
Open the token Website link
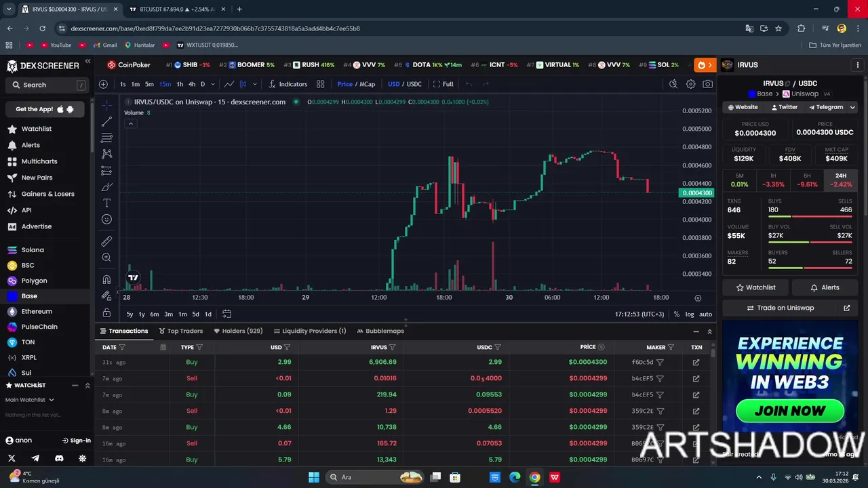pyautogui.click(x=743, y=107)
